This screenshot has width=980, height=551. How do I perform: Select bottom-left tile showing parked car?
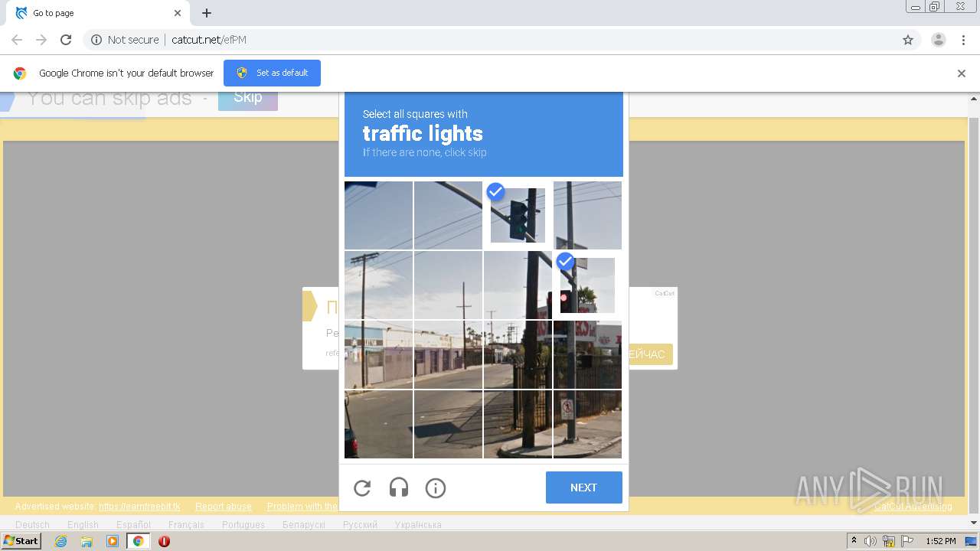click(x=378, y=424)
